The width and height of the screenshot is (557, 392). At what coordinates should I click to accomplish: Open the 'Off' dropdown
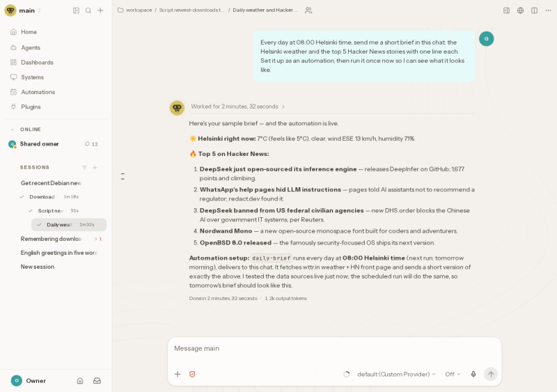[453, 374]
